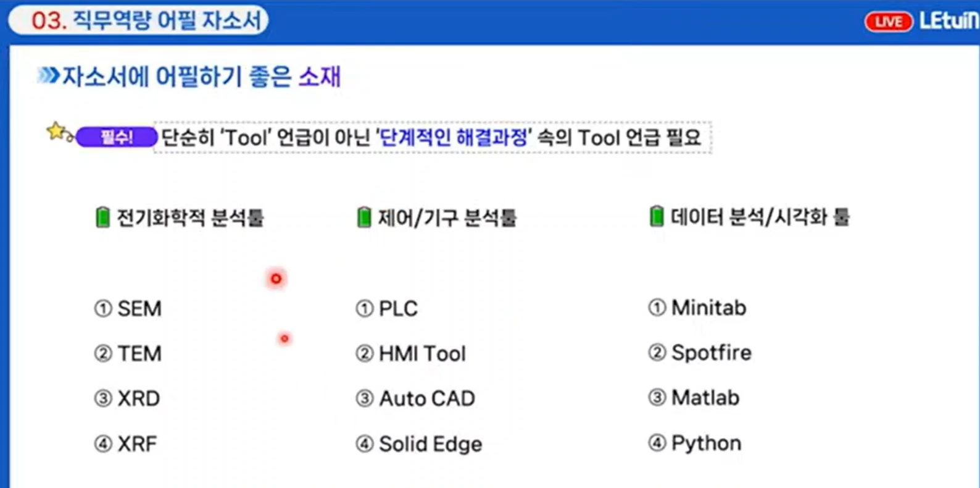Click the LEtuin logo
This screenshot has width=980, height=488.
[x=949, y=21]
